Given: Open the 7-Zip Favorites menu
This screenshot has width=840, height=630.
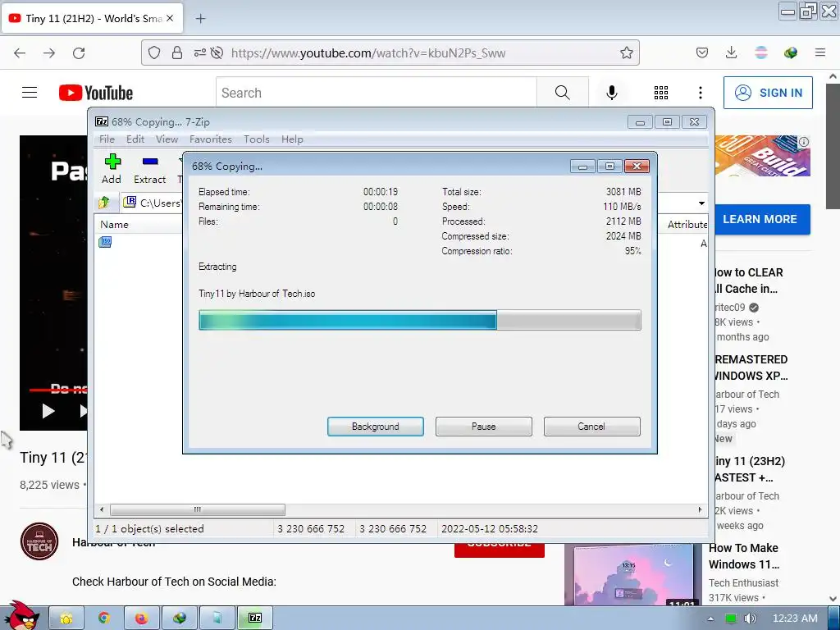Looking at the screenshot, I should (211, 139).
